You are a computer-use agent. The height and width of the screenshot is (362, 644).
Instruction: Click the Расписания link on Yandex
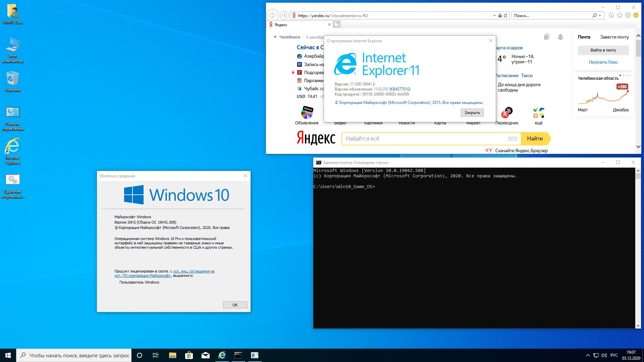[x=506, y=76]
